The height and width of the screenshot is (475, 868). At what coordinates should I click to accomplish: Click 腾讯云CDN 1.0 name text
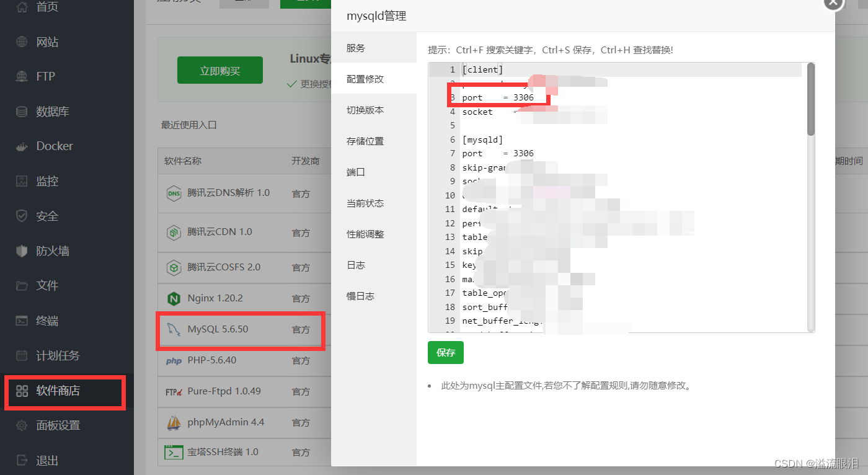[x=219, y=232]
